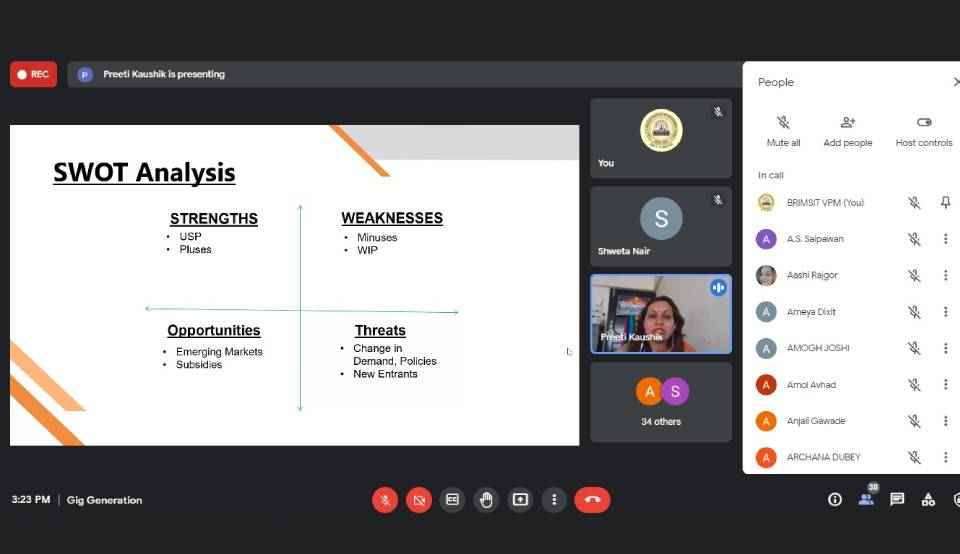Select Shweta Nair's participant tile
The height and width of the screenshot is (554, 960).
(x=661, y=226)
